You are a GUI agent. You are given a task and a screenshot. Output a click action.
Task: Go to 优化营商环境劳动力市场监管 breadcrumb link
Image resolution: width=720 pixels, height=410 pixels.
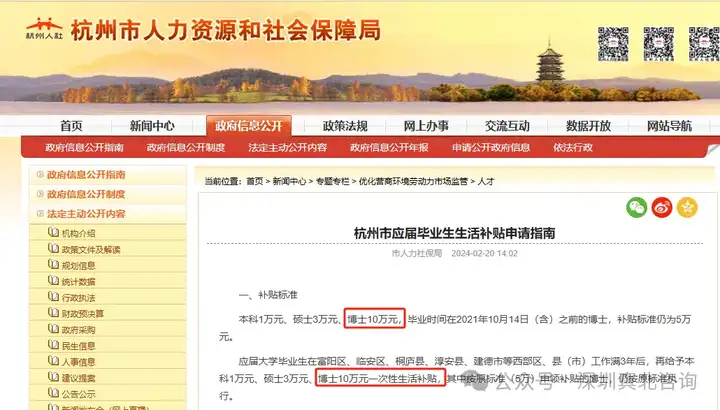[413, 181]
